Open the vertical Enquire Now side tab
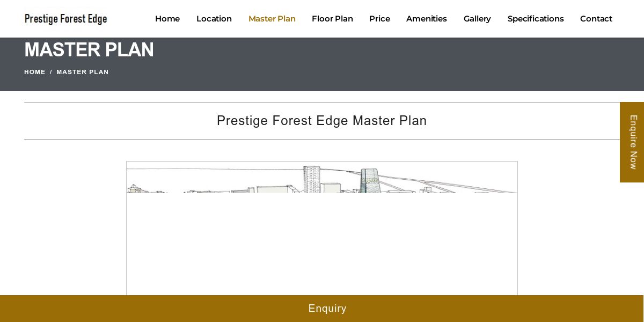 pyautogui.click(x=632, y=142)
